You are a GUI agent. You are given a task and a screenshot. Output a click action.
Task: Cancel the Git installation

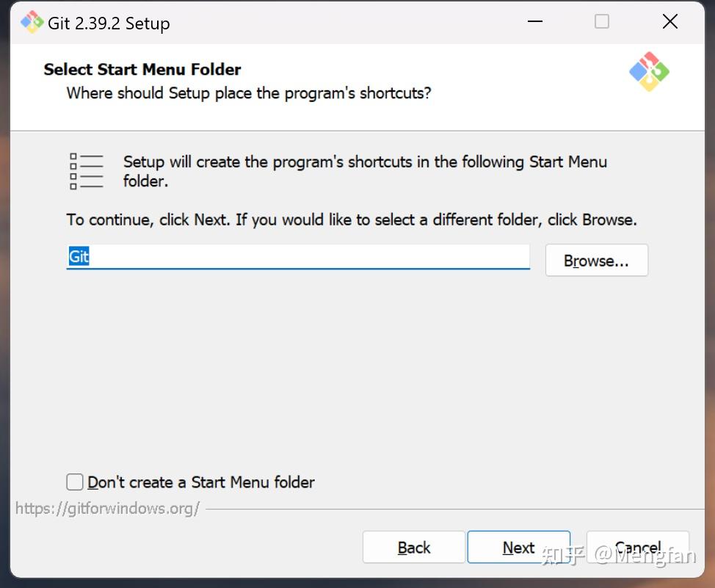637,548
